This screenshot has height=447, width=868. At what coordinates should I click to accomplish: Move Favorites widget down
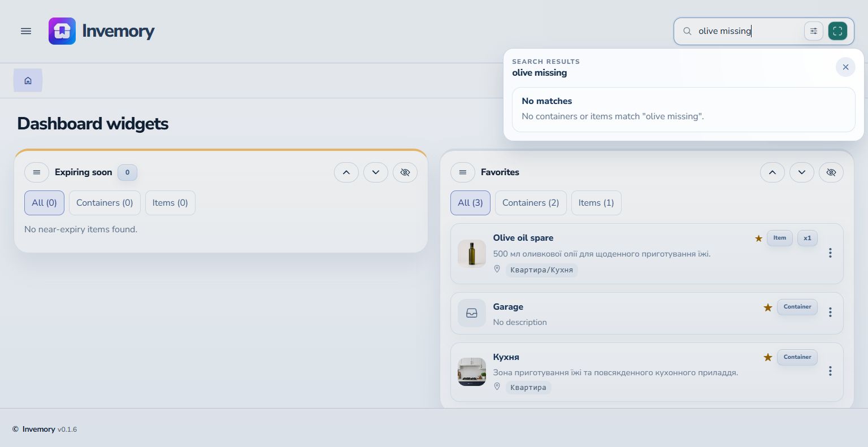(802, 172)
